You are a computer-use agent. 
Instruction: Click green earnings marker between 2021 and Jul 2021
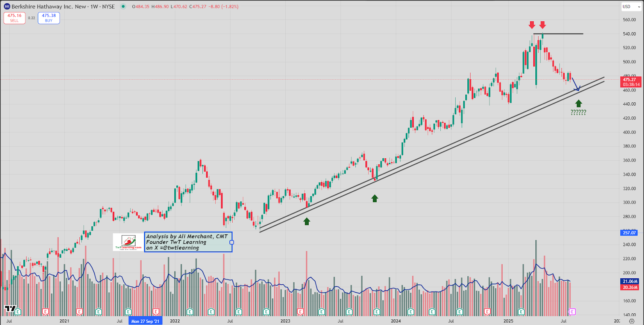pos(99,312)
